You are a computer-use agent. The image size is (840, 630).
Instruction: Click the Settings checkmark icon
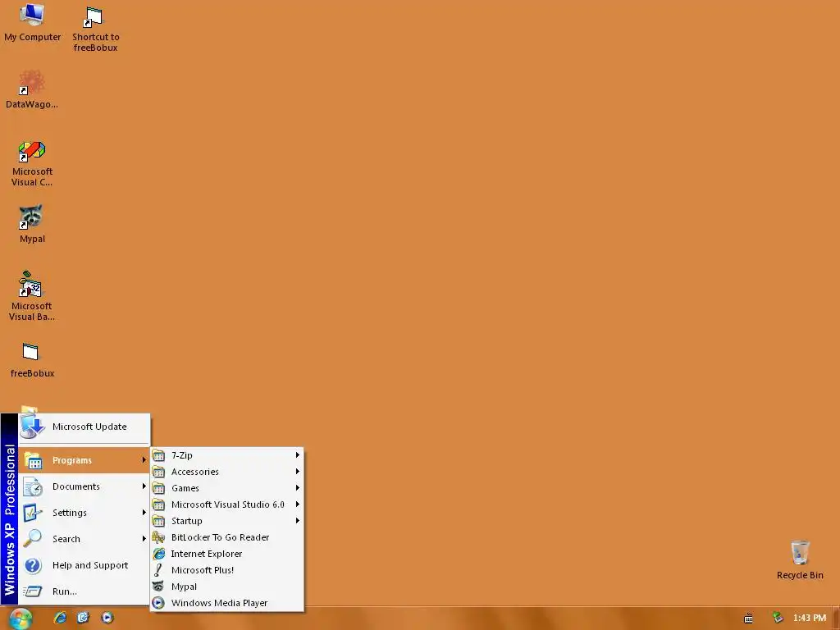[33, 513]
